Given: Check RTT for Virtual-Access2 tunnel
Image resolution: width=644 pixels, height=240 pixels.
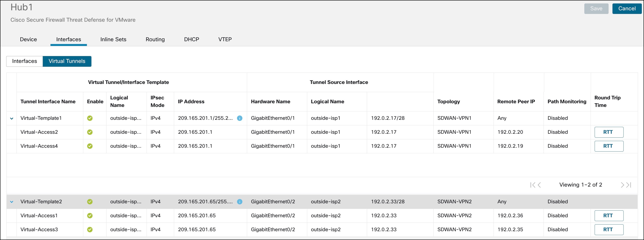Looking at the screenshot, I should [x=609, y=132].
